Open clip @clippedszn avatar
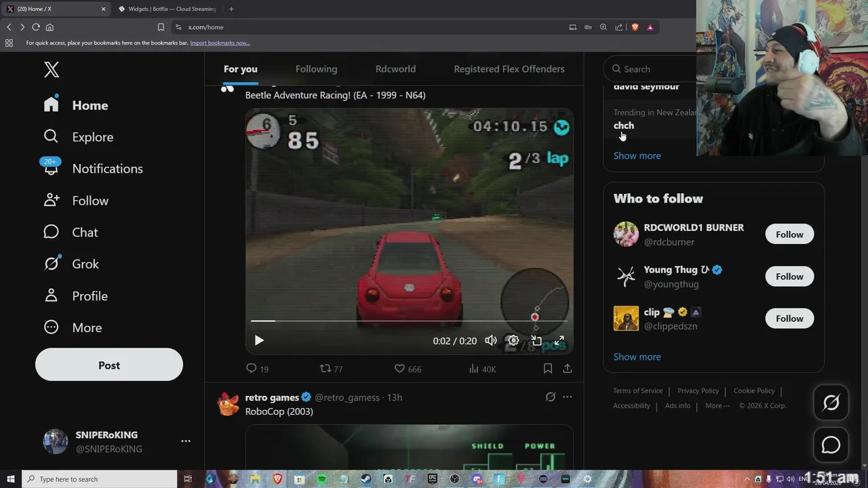 (x=626, y=319)
